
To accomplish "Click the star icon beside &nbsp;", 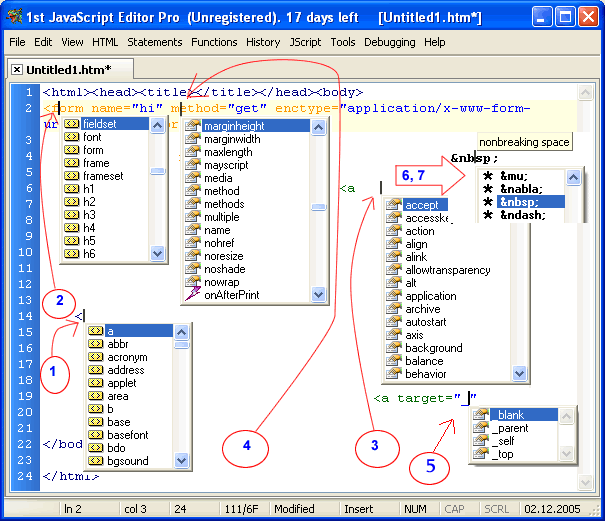I will [488, 202].
